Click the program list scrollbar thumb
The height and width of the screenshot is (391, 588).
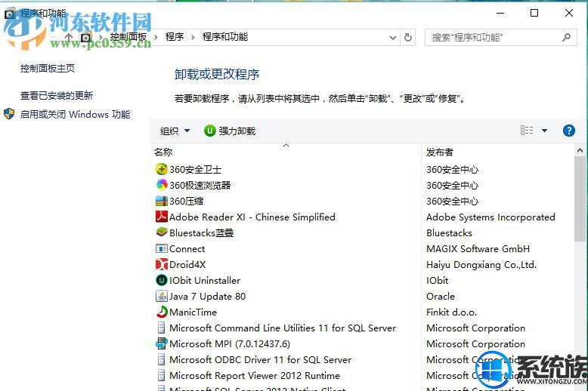point(580,199)
